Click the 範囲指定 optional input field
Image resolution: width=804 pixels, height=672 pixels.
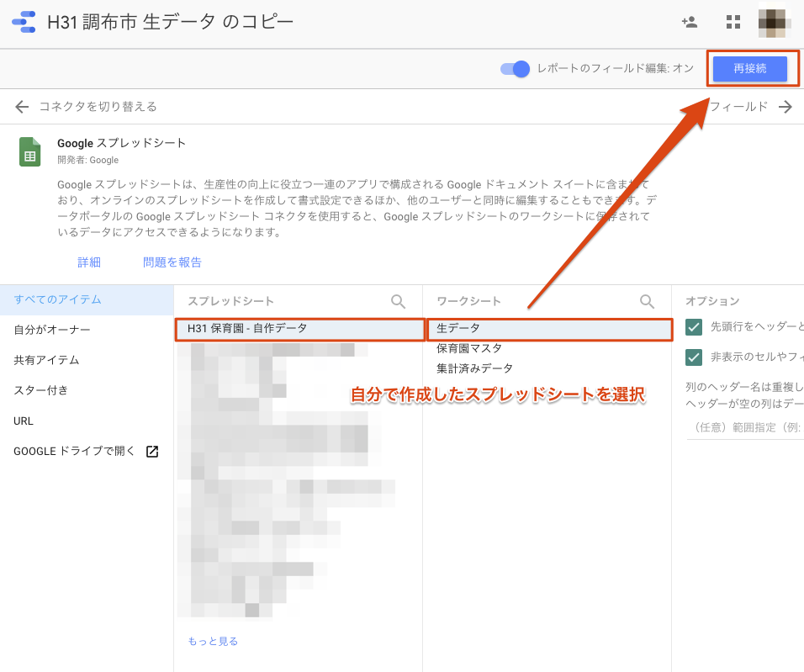point(745,428)
